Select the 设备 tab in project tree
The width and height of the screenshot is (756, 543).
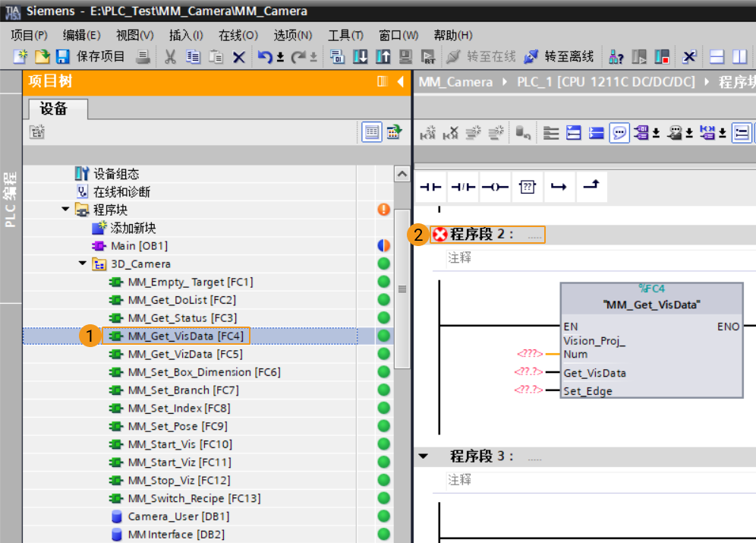click(58, 109)
